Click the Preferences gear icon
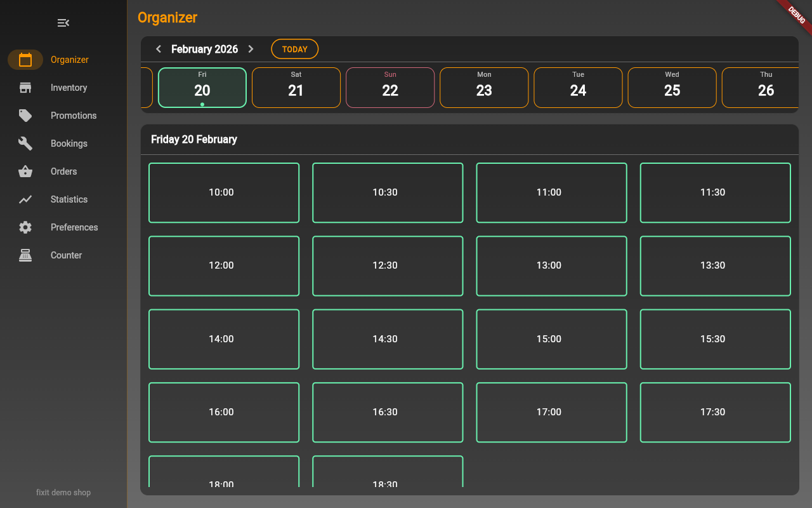The width and height of the screenshot is (812, 508). pos(25,227)
